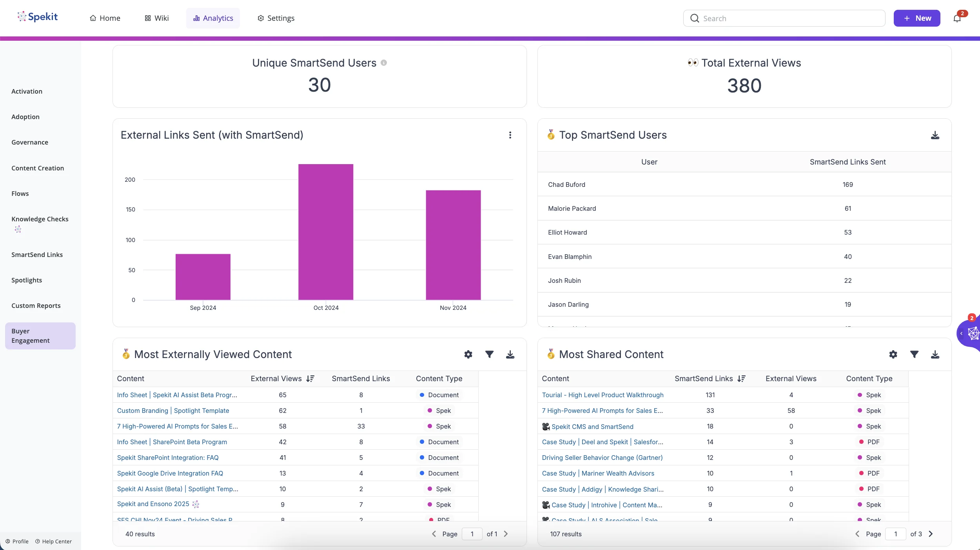Open the three-dot menu on External Links Sent chart
The width and height of the screenshot is (980, 550).
click(x=510, y=135)
